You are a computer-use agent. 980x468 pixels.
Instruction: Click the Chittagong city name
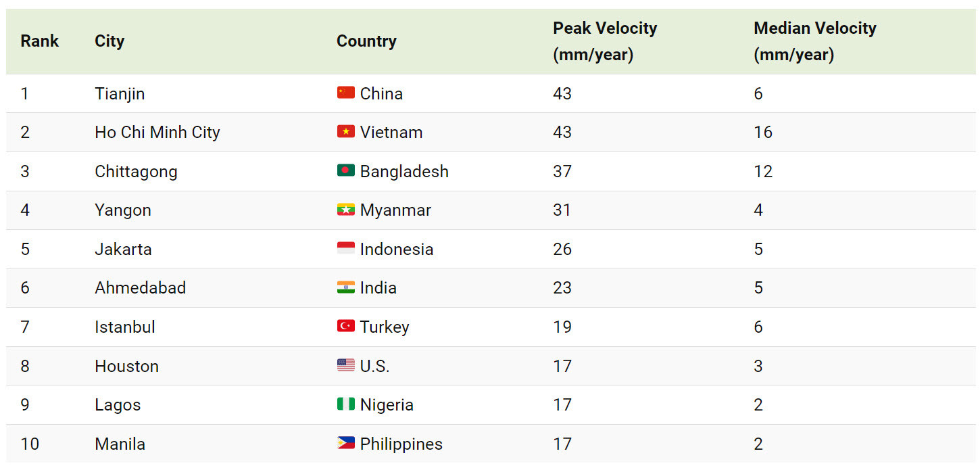[x=136, y=171]
